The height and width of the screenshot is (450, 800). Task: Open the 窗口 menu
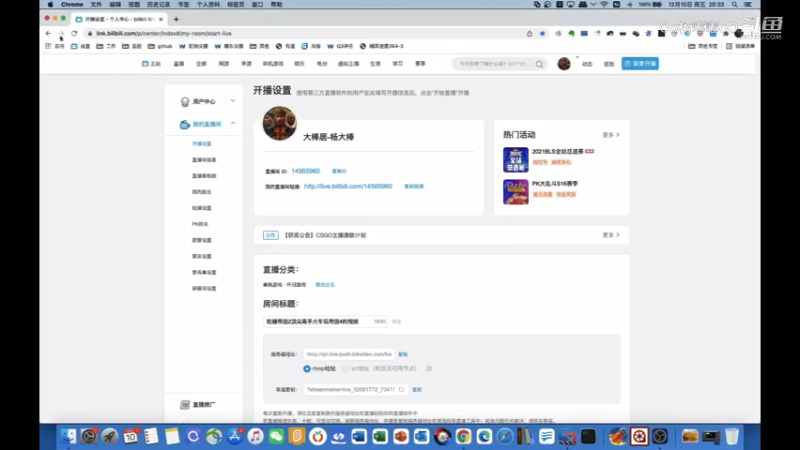click(x=258, y=4)
